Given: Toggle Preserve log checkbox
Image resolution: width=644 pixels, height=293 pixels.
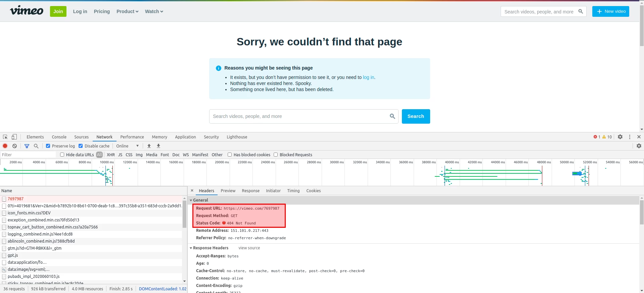Looking at the screenshot, I should 48,146.
